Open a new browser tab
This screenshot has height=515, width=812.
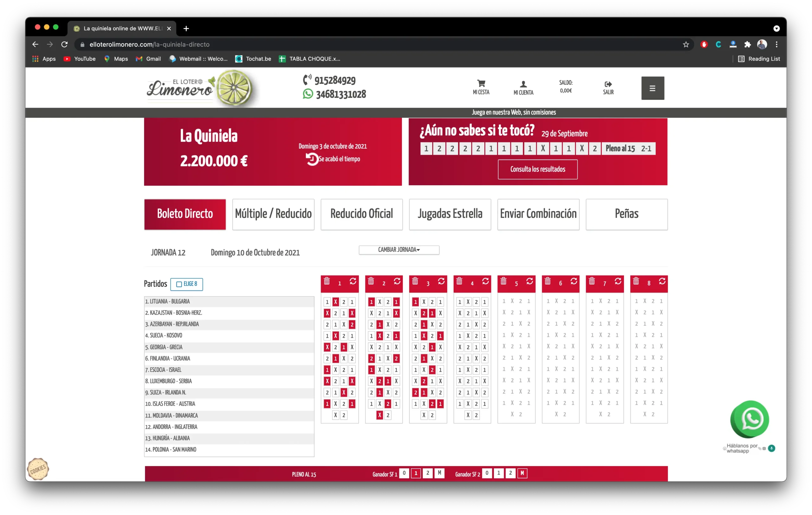pos(186,29)
